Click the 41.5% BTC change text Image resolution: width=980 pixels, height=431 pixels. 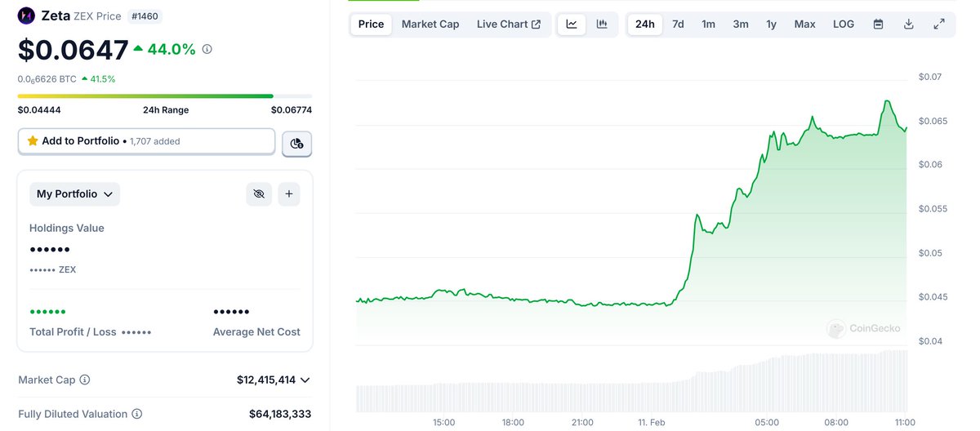(103, 79)
